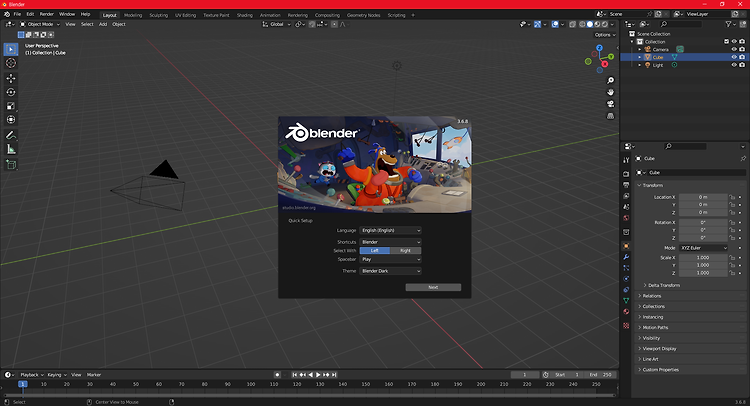Screen dimensions: 750x406
Task: Click the Scale X value field
Action: (703, 258)
